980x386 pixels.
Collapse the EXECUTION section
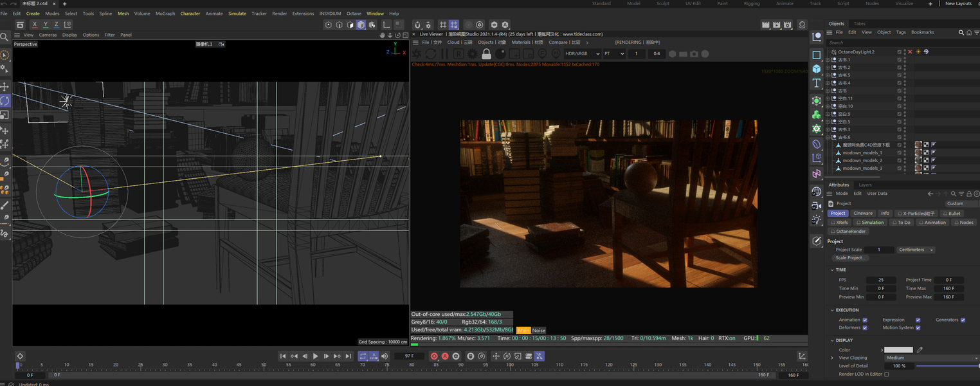point(833,310)
